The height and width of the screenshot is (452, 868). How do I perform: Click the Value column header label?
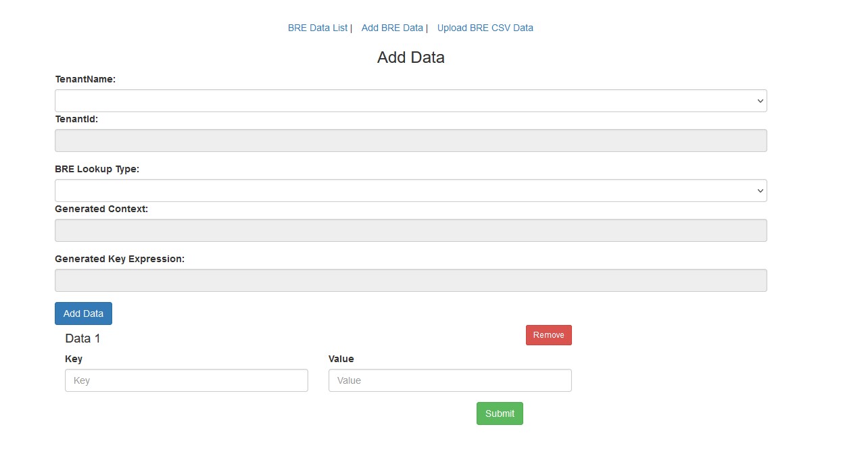(x=341, y=359)
